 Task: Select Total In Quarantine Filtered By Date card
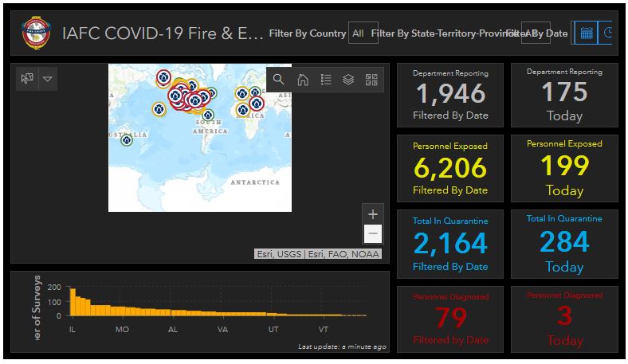coord(450,244)
